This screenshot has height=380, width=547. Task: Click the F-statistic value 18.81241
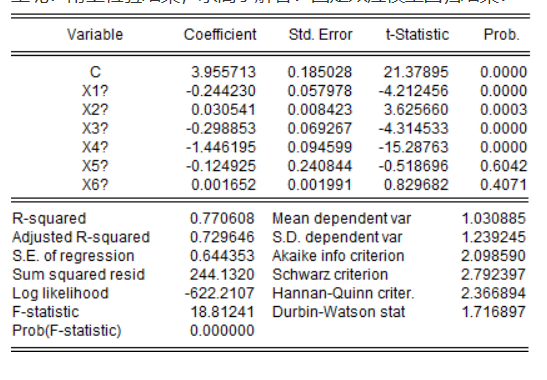[222, 312]
